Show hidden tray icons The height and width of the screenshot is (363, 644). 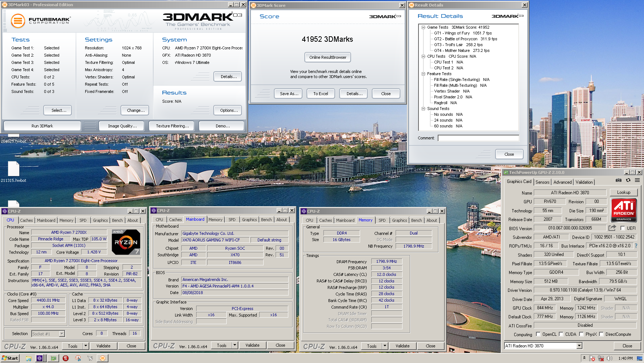(x=584, y=358)
